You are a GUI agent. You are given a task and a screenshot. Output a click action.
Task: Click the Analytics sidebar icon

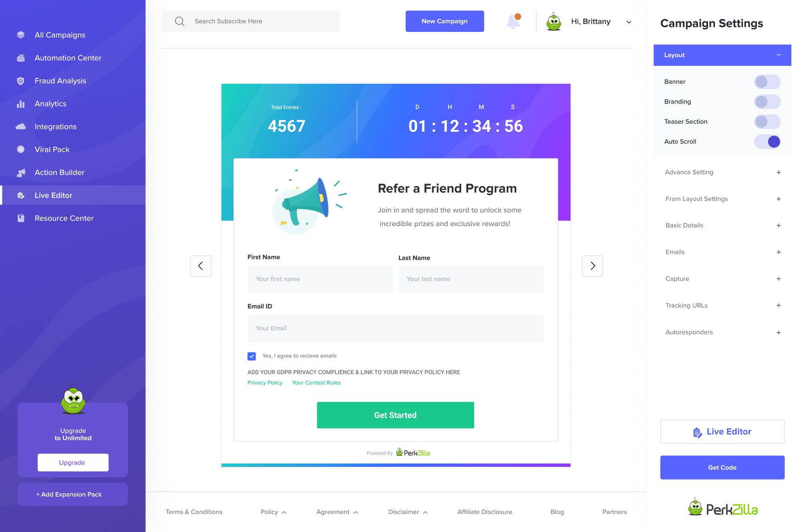(21, 103)
